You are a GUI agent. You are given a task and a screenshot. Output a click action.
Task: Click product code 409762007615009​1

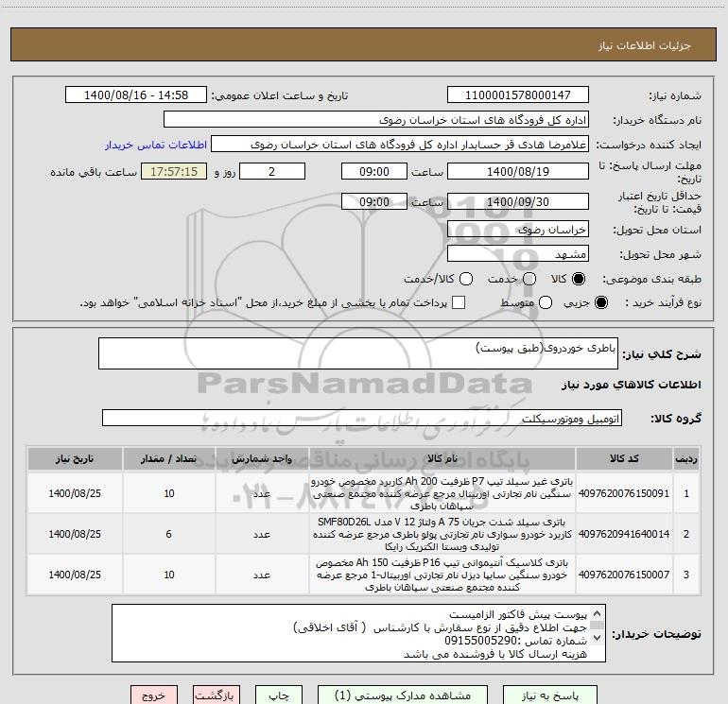[x=624, y=493]
